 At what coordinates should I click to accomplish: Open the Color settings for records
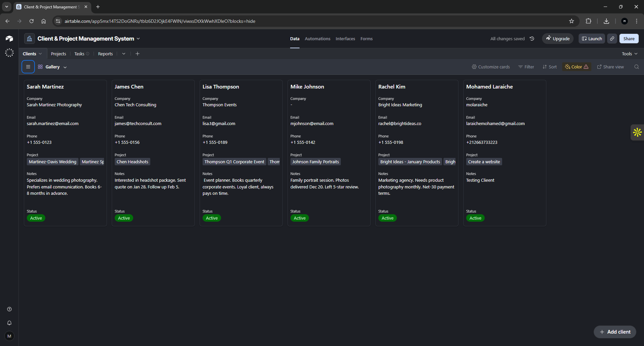(576, 67)
